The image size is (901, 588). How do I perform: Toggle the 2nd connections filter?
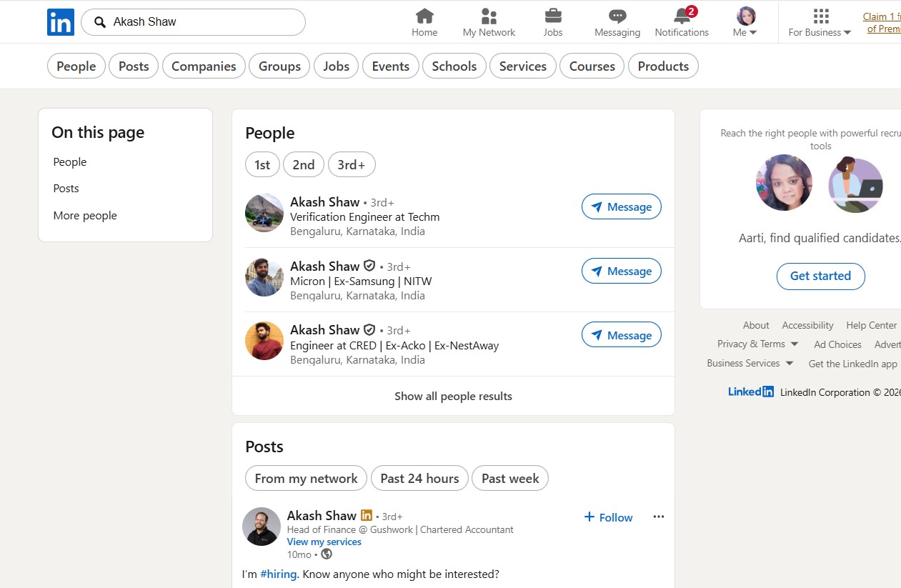(304, 164)
